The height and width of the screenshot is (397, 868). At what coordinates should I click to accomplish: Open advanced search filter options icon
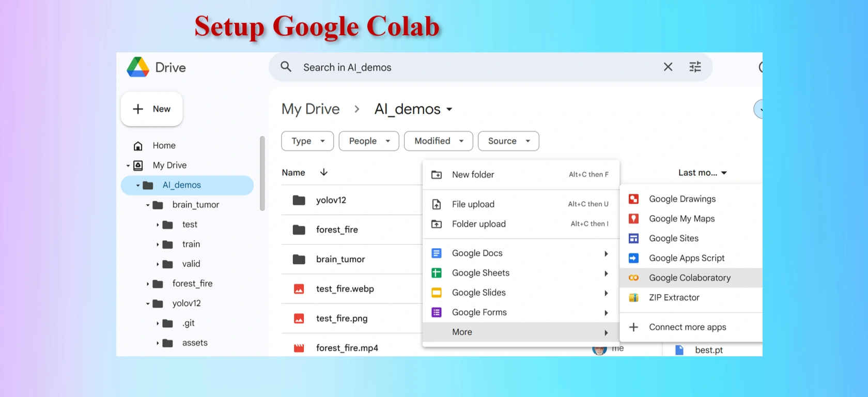[x=695, y=67]
